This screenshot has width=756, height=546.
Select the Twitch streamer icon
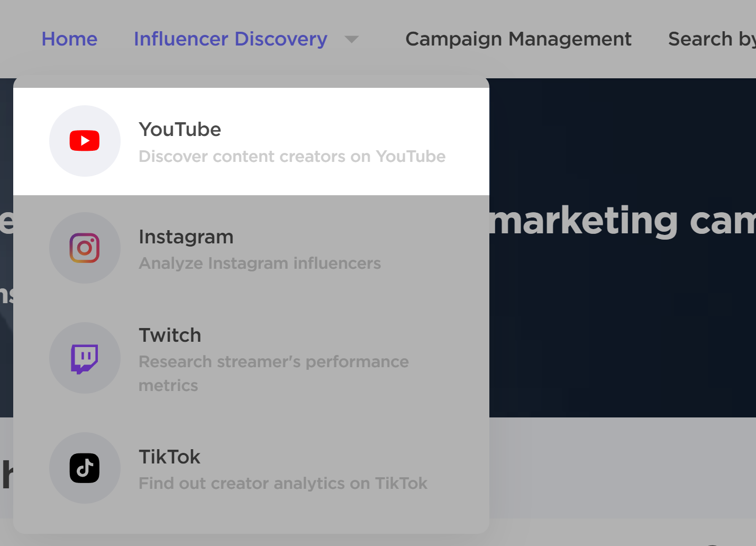click(x=85, y=358)
